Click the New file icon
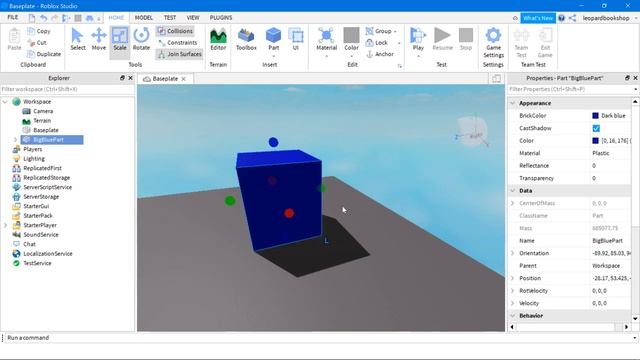 click(32, 18)
